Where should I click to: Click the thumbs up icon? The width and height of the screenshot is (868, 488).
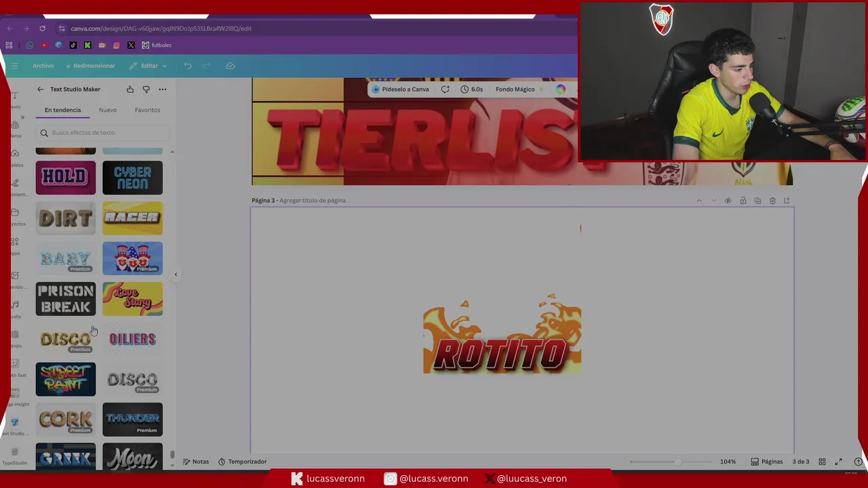click(130, 89)
